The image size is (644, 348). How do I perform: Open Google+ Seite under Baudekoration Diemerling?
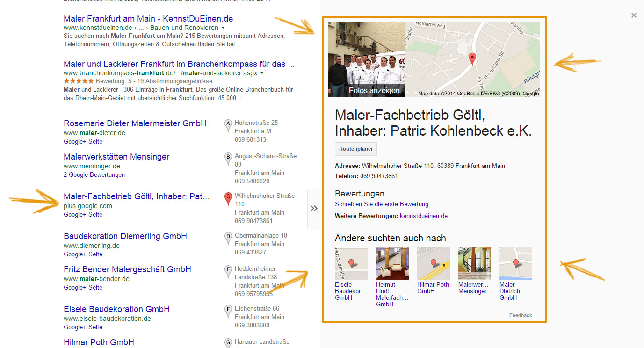83,254
